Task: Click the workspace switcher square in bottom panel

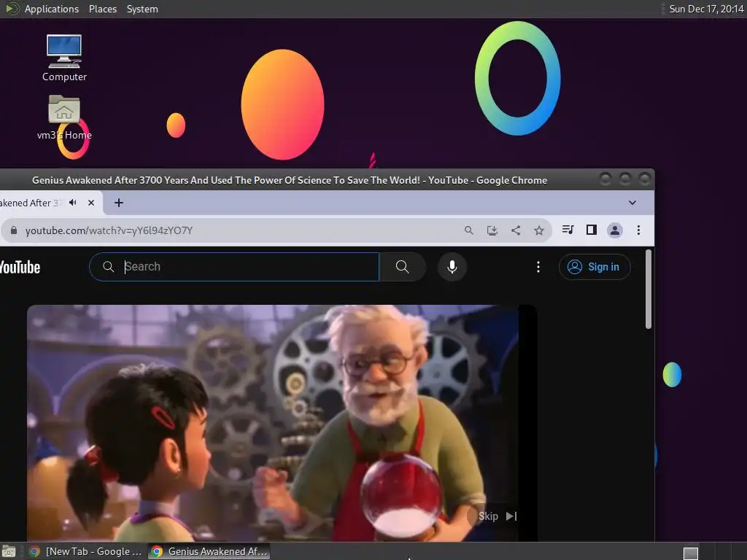Action: pyautogui.click(x=691, y=553)
